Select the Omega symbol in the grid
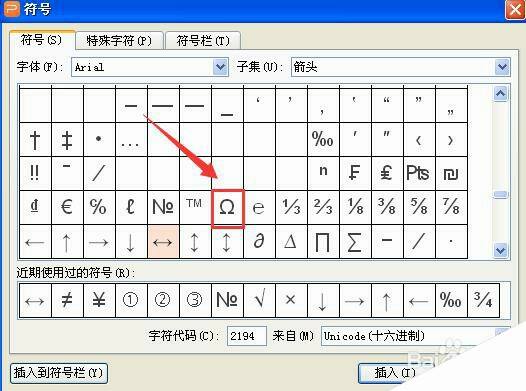Image resolution: width=526 pixels, height=391 pixels. (228, 208)
